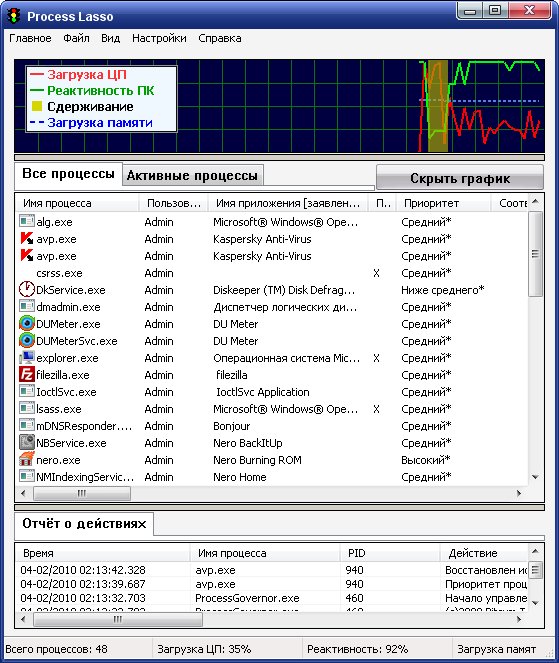Open the Настройки menu
Viewport: 559px width, 663px height.
pyautogui.click(x=159, y=38)
